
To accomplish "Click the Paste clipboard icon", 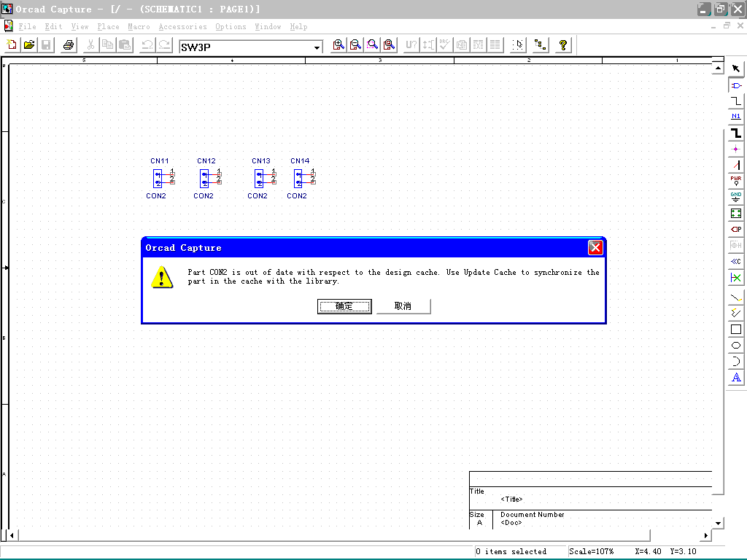I will (x=125, y=45).
